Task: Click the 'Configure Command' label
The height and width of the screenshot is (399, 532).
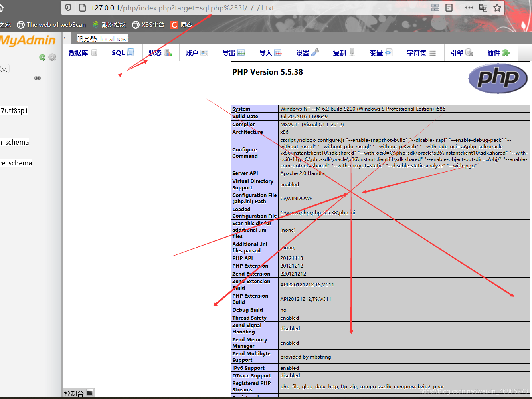Action: (245, 153)
